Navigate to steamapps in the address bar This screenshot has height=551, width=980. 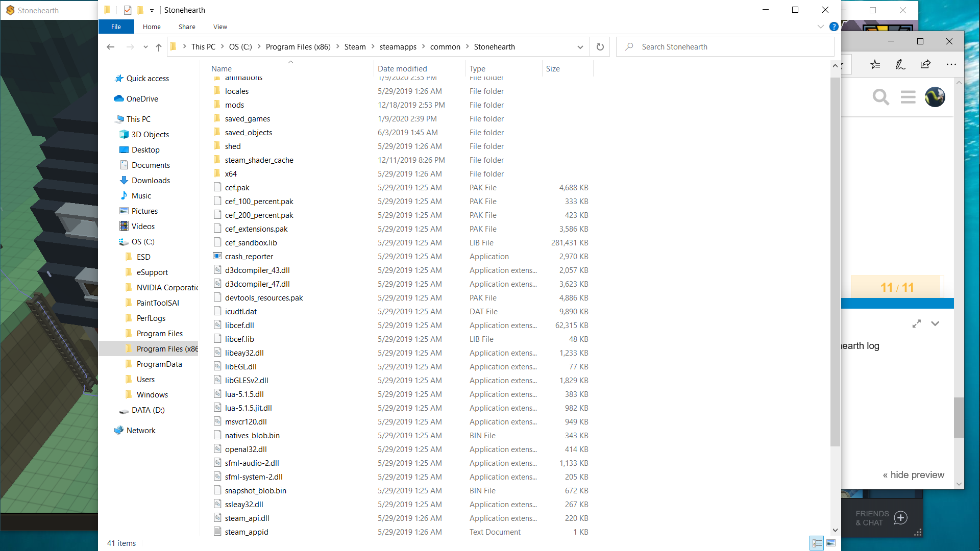click(398, 47)
